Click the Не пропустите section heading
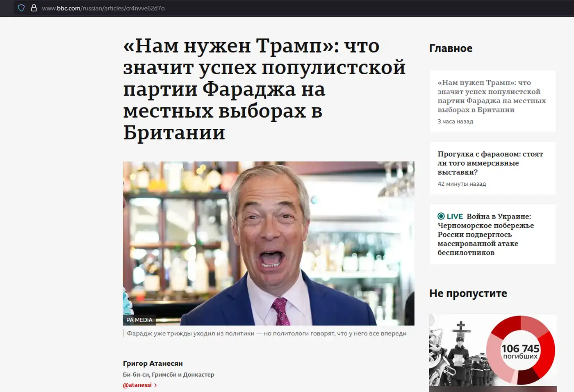Image resolution: width=574 pixels, height=392 pixels. pyautogui.click(x=468, y=293)
